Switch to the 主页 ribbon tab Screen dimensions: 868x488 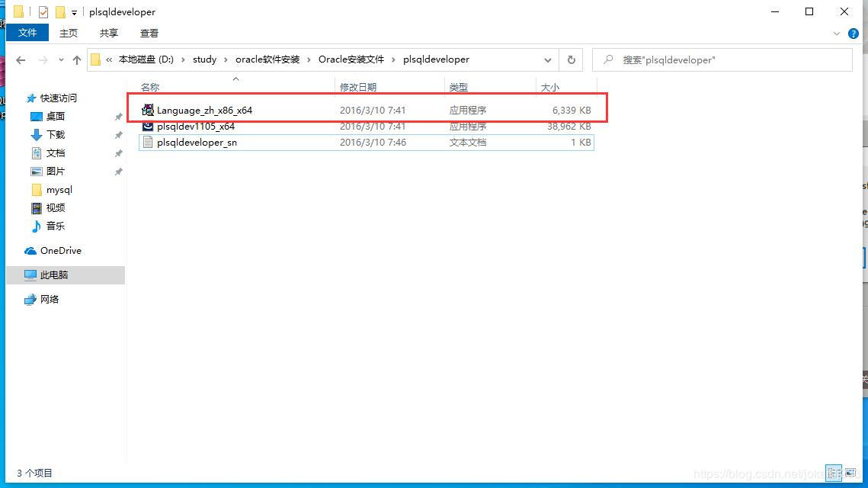pos(68,34)
